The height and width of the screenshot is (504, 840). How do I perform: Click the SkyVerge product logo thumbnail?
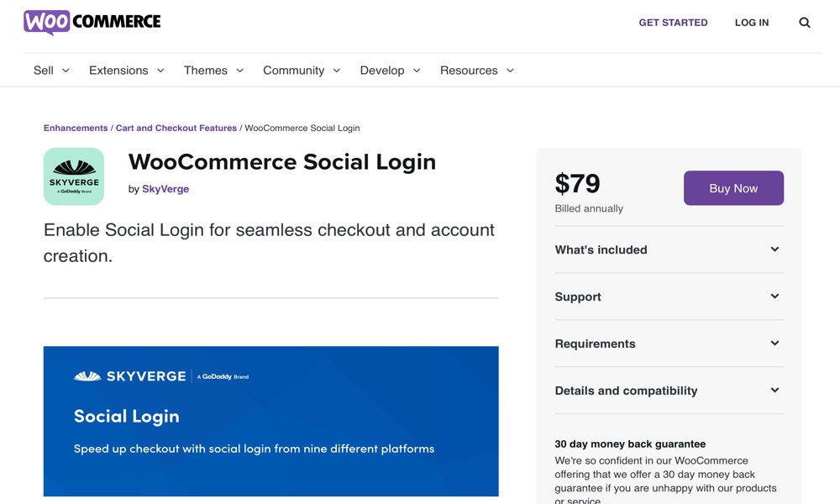click(74, 176)
